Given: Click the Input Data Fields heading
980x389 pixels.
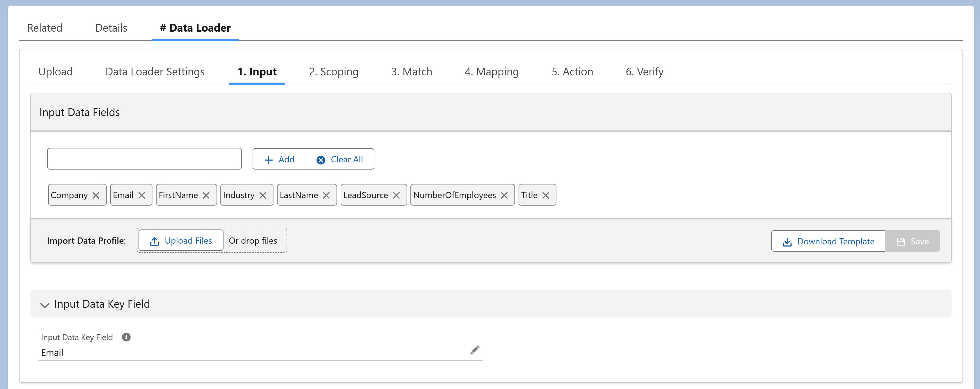Looking at the screenshot, I should tap(80, 112).
